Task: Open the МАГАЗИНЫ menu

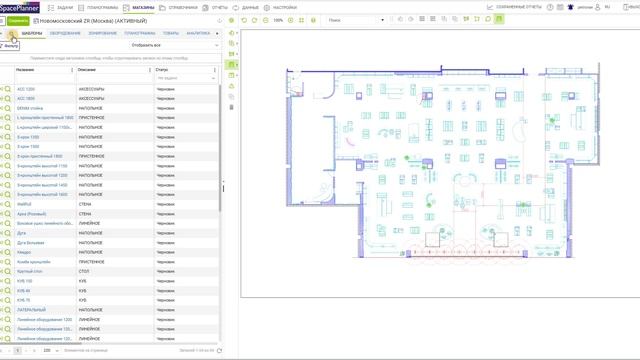Action: 139,8
